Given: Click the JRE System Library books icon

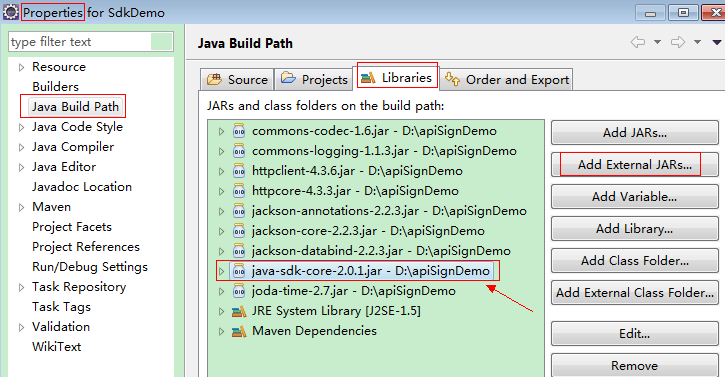Looking at the screenshot, I should [239, 311].
